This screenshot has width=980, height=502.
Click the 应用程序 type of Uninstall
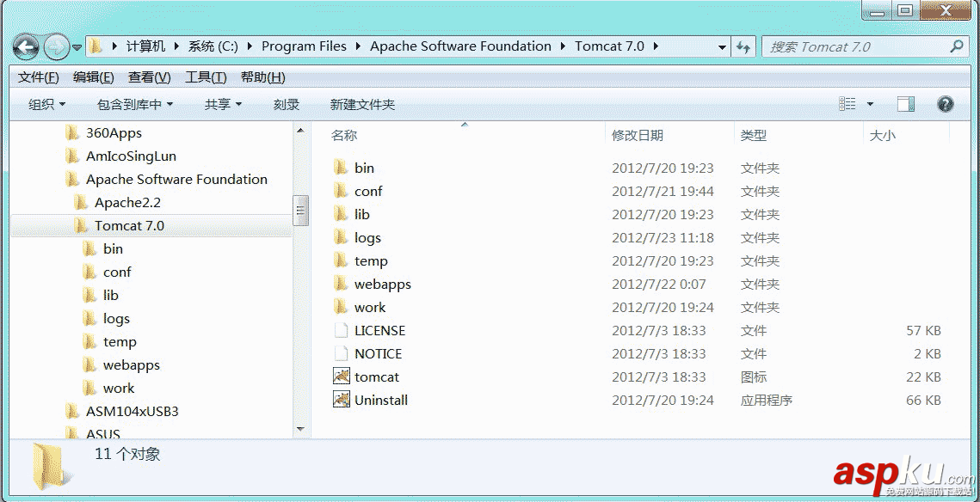click(x=767, y=400)
